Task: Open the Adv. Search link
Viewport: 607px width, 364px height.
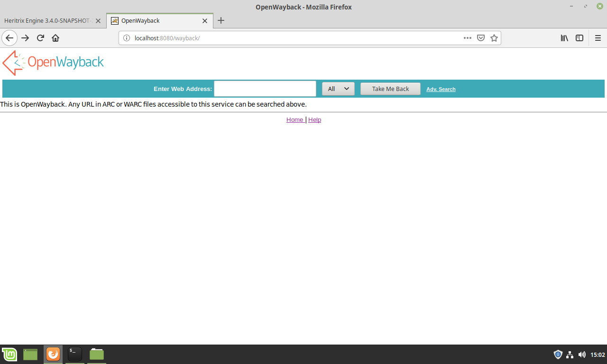Action: (x=441, y=89)
